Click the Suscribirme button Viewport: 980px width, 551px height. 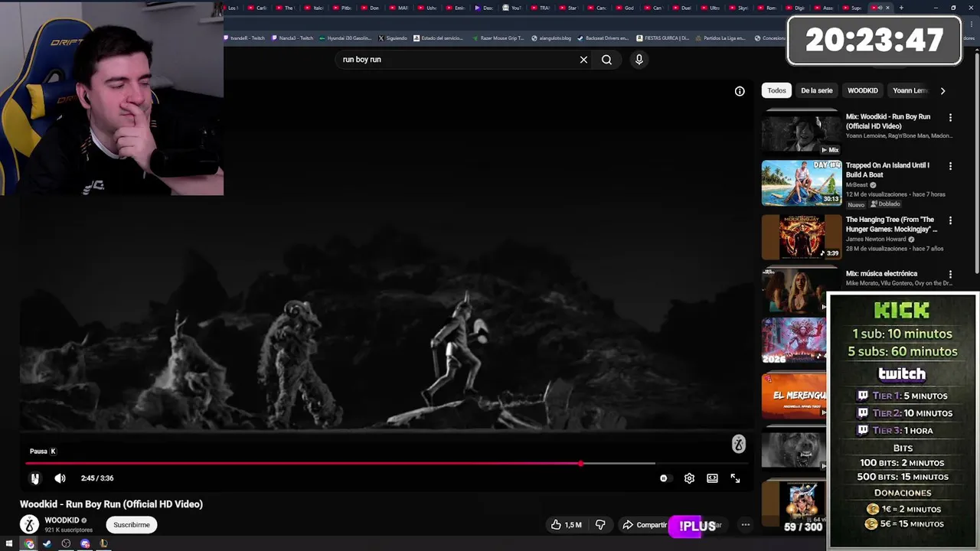[x=132, y=525]
